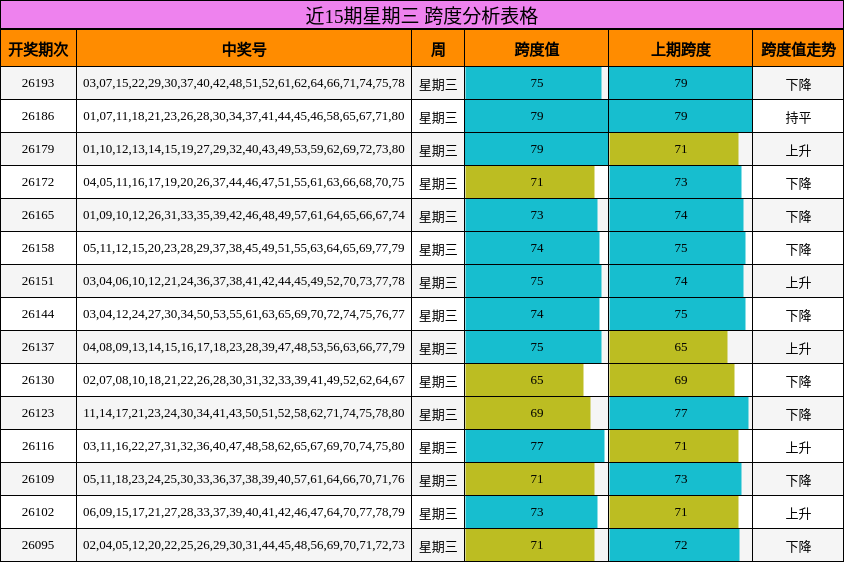This screenshot has width=844, height=562.
Task: Click the 中奖号 column header
Action: click(x=244, y=50)
